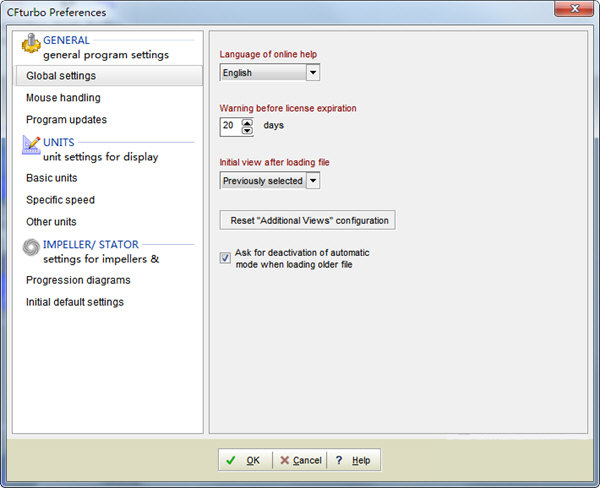Go to Program updates settings

pos(66,120)
